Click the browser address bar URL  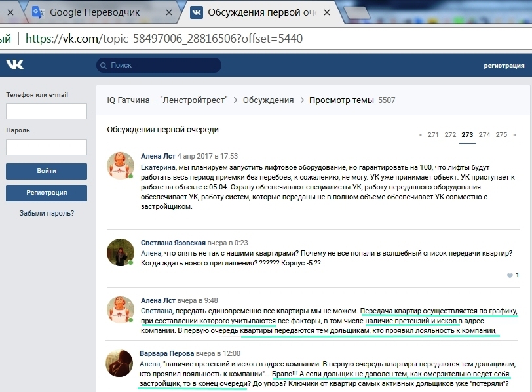click(164, 39)
